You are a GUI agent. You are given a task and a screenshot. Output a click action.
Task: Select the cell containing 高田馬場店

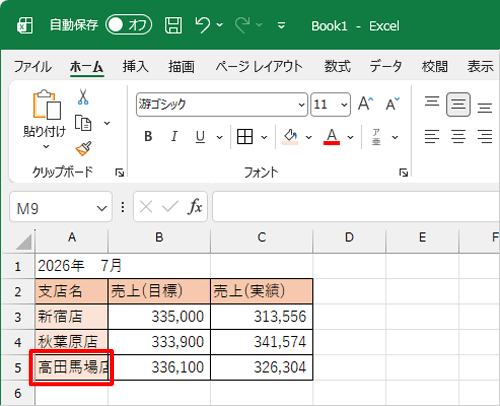pyautogui.click(x=71, y=367)
